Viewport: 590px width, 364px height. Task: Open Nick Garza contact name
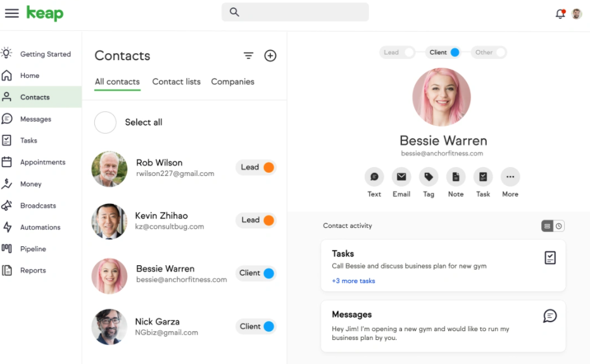[x=157, y=322]
